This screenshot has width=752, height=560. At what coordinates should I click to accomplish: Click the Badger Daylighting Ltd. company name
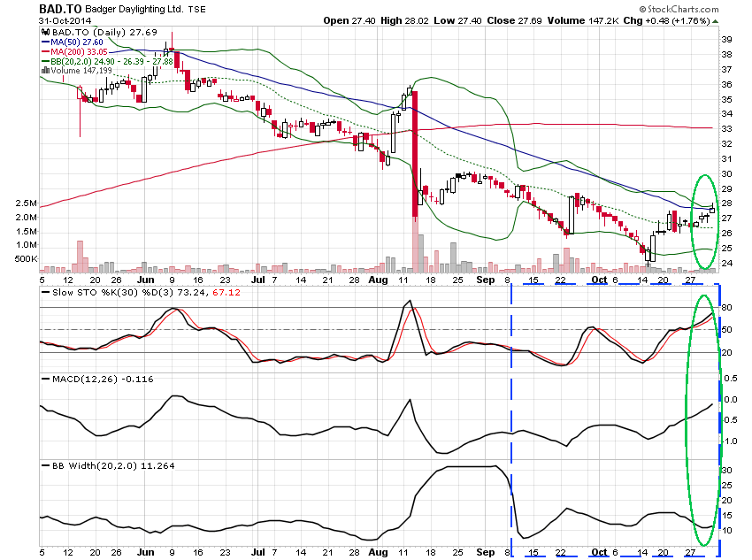[134, 9]
